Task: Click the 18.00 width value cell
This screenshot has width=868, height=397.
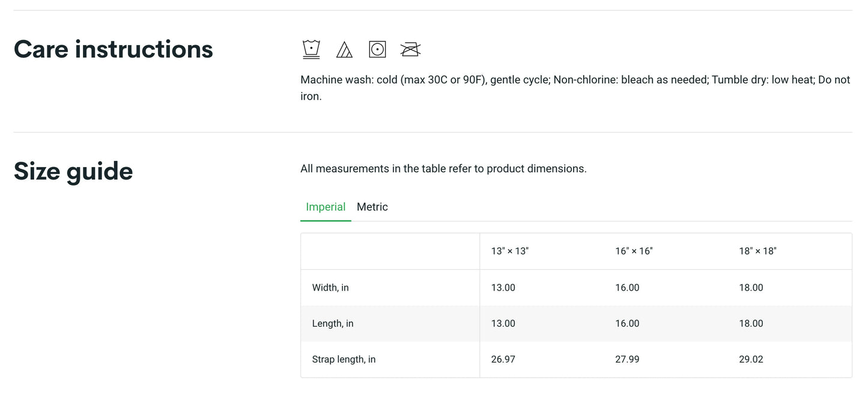Action: [x=751, y=288]
